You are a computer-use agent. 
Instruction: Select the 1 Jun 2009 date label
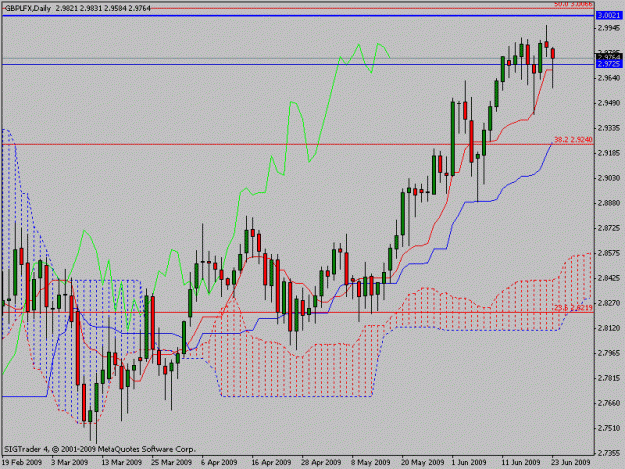tap(469, 462)
